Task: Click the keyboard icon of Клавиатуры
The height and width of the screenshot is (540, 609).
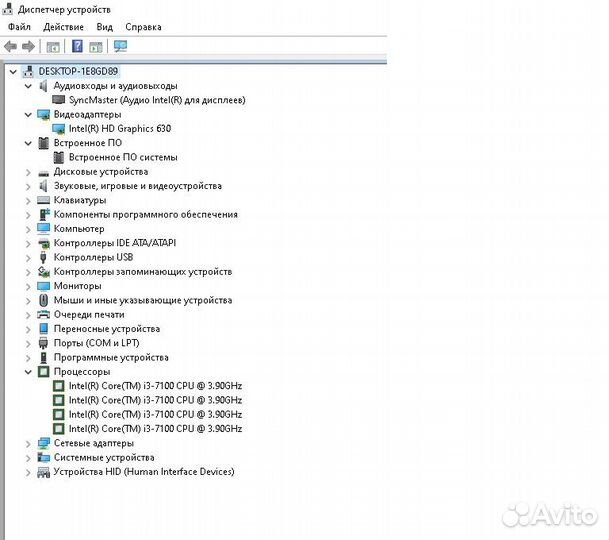Action: 44,200
